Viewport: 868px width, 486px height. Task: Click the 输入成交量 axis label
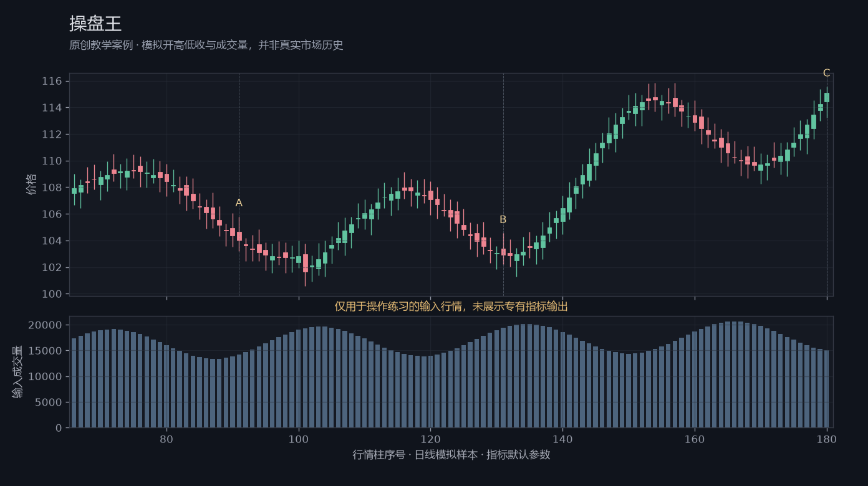[x=18, y=372]
